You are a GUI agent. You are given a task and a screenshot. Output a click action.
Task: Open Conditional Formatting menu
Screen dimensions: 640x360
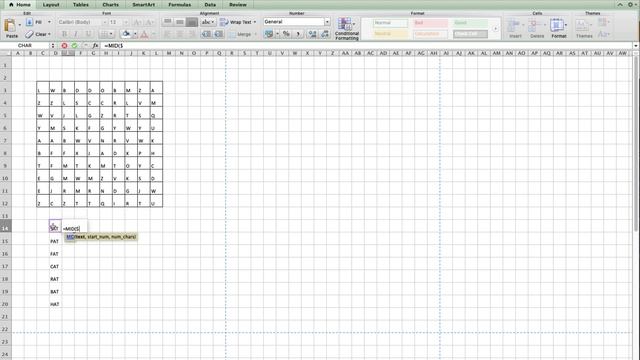coord(347,29)
